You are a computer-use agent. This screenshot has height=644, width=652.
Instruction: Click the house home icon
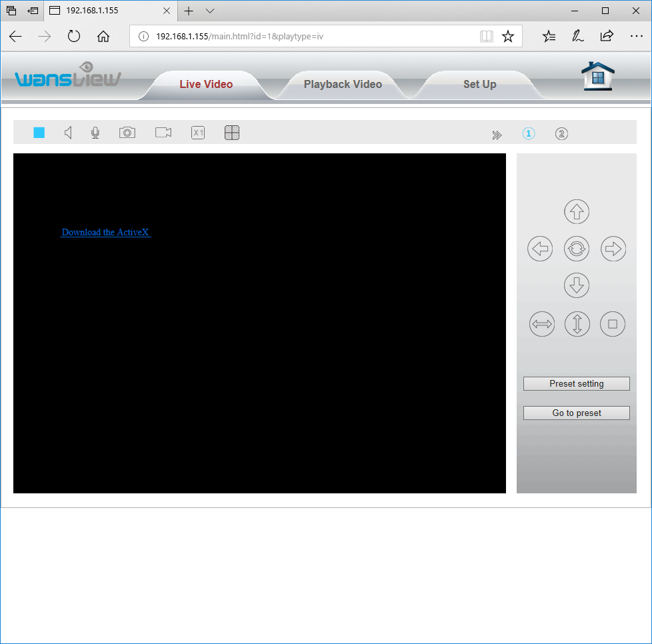pyautogui.click(x=598, y=76)
